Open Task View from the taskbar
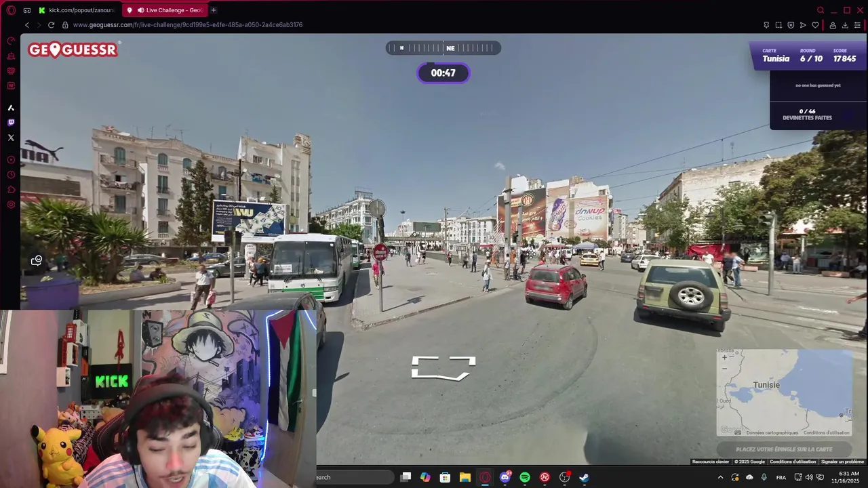The height and width of the screenshot is (488, 868). [406, 477]
